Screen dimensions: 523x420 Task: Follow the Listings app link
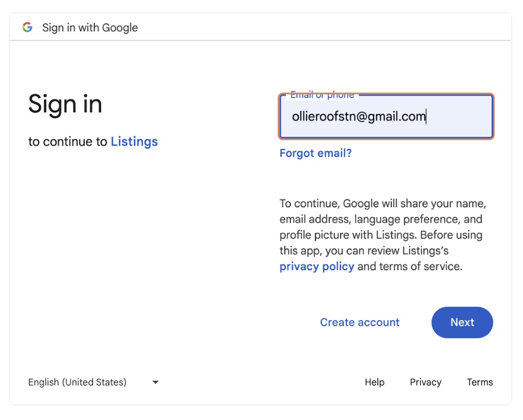[134, 142]
